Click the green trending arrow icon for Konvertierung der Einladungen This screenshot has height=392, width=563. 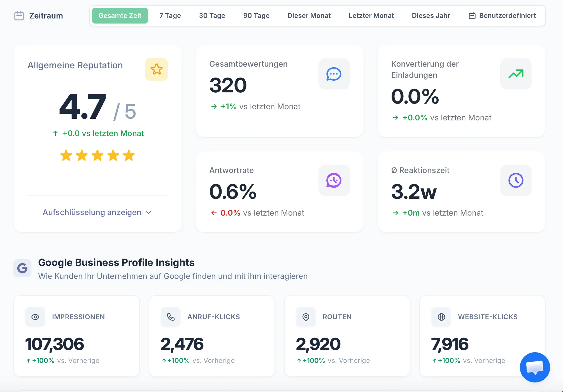point(515,74)
